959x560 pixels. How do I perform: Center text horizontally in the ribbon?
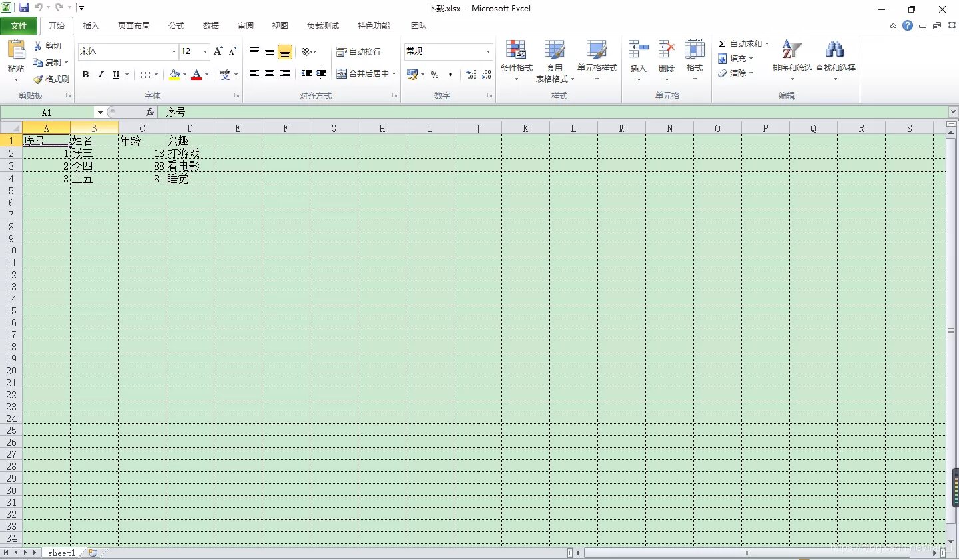coord(270,74)
